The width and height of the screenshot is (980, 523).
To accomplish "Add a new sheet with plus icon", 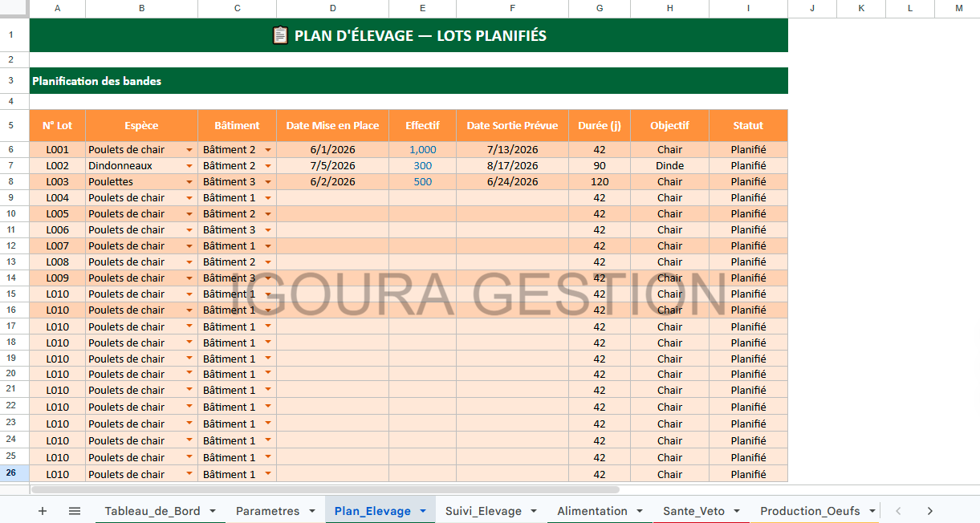I will pos(43,511).
